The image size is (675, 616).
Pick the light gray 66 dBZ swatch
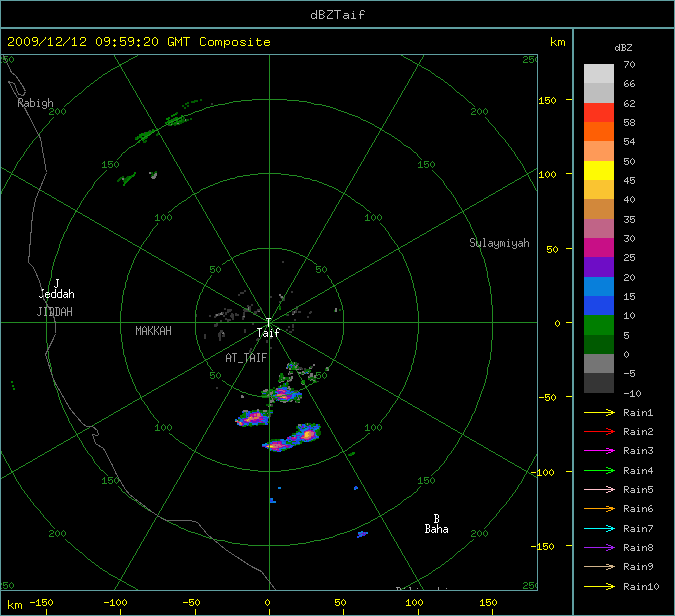pyautogui.click(x=599, y=74)
